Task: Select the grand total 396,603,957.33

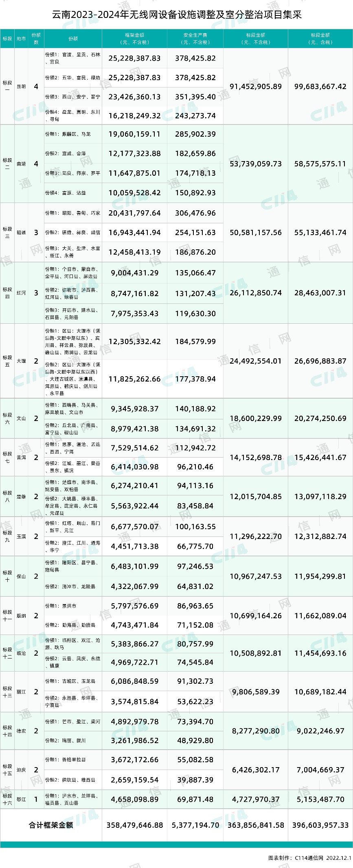Action: point(320,825)
